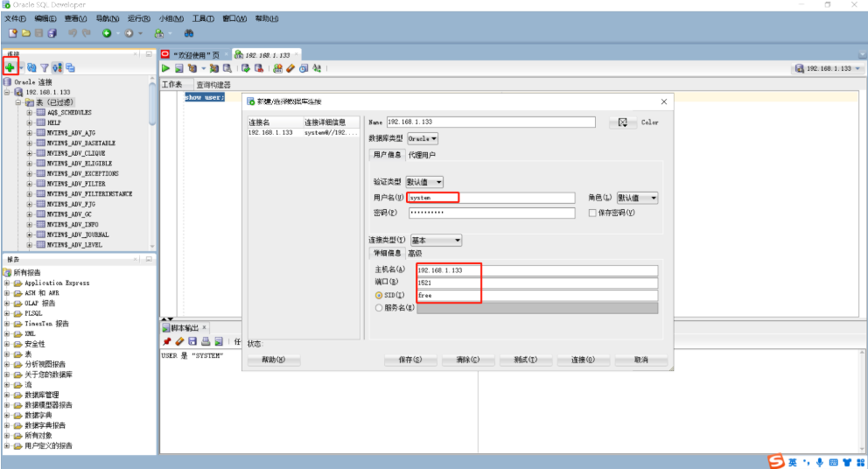Viewport: 868px width, 469px height.
Task: Click the 测试 button
Action: tap(525, 360)
